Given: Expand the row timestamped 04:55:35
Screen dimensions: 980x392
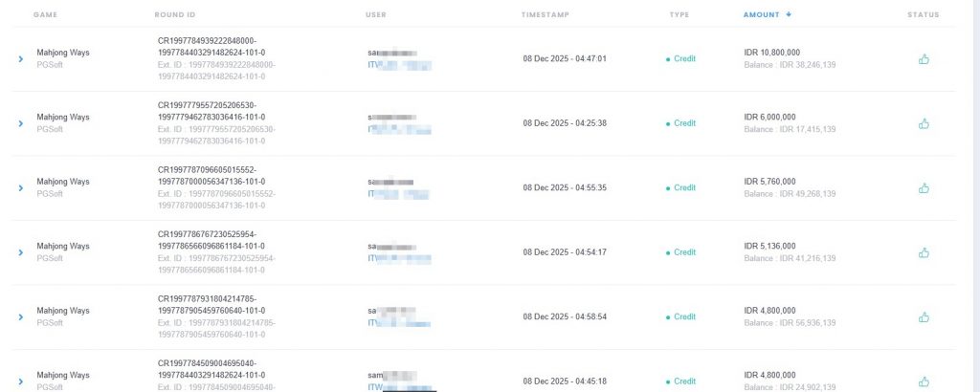Looking at the screenshot, I should [x=20, y=188].
